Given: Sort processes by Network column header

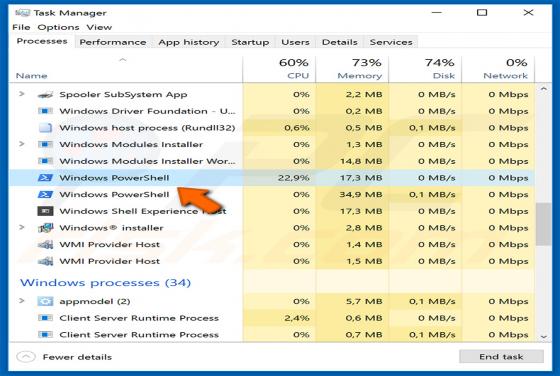Looking at the screenshot, I should click(498, 69).
